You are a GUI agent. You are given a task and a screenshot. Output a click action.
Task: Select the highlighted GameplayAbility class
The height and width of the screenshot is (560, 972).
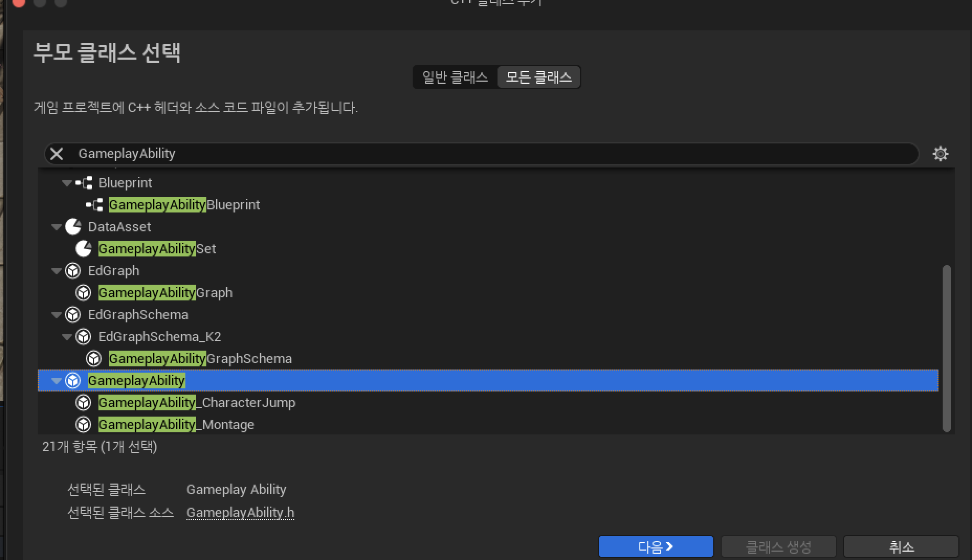coord(488,381)
